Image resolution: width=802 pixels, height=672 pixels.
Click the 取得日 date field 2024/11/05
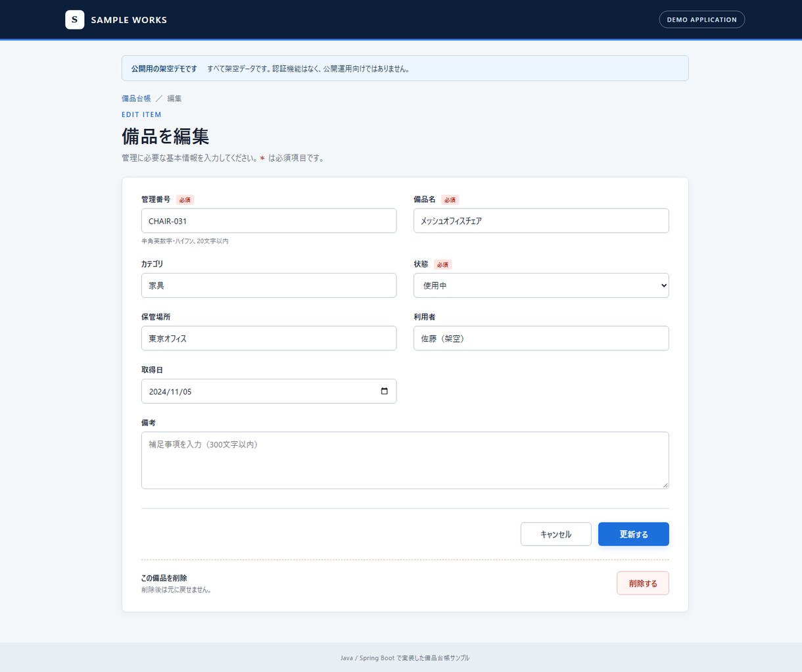tap(269, 391)
